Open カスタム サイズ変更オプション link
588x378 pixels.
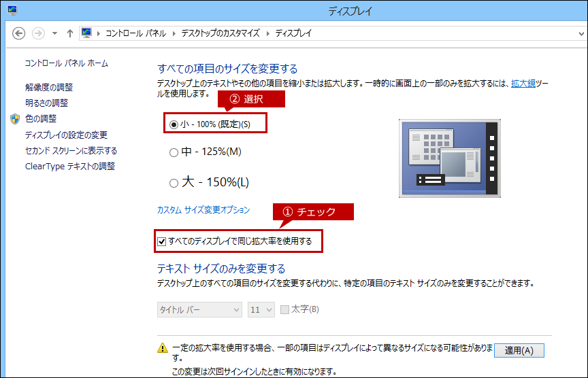pyautogui.click(x=203, y=210)
